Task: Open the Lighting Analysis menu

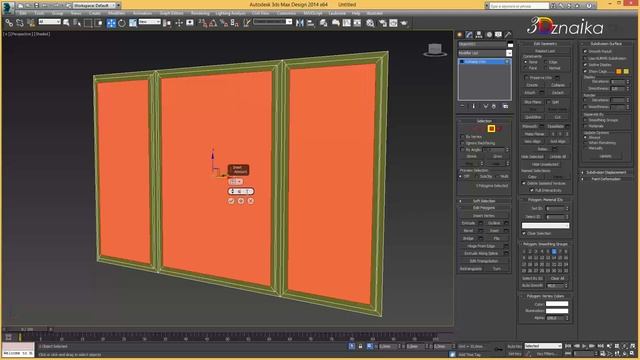Action: pos(231,13)
